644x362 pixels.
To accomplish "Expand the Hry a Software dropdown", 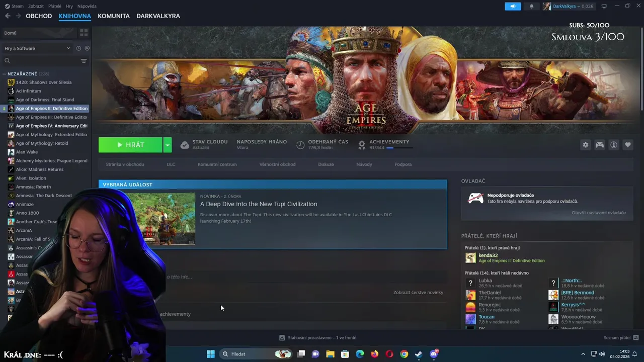I will [37, 48].
